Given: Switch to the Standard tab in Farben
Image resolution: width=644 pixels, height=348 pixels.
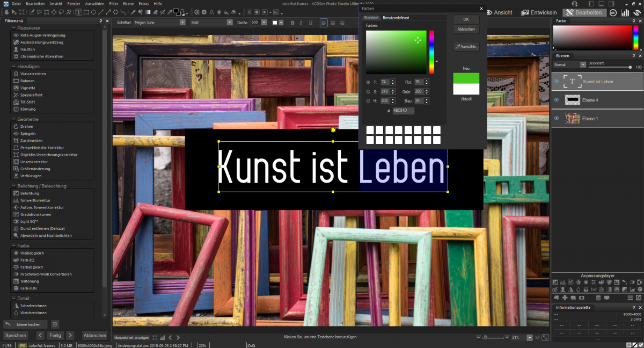Looking at the screenshot, I should (x=371, y=18).
